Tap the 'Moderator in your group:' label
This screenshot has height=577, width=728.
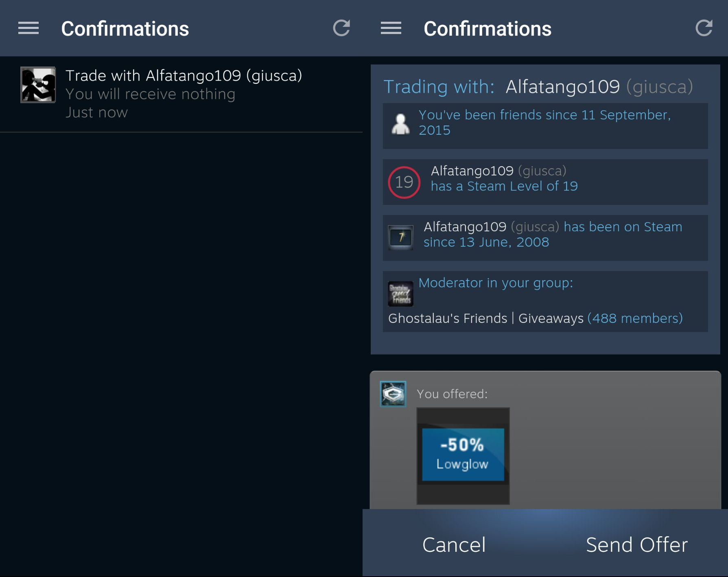[x=496, y=283]
